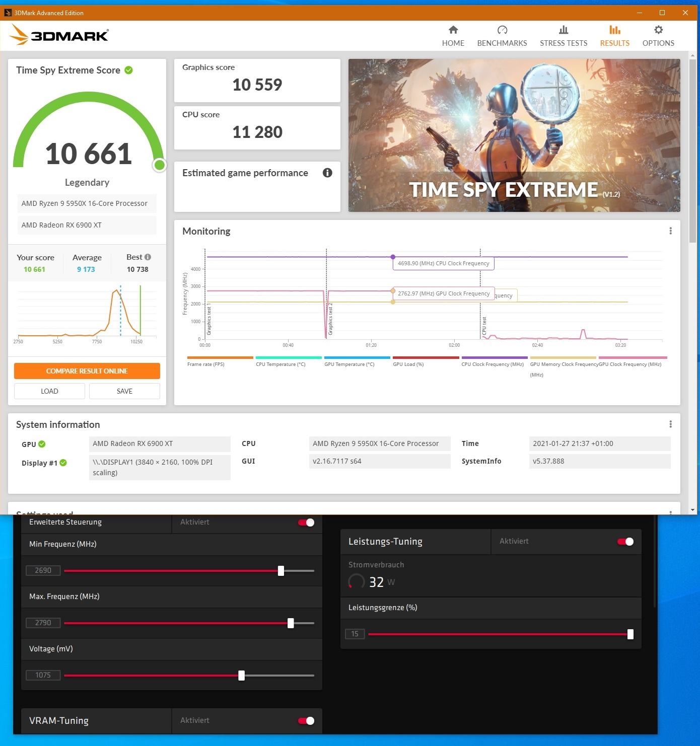
Task: Toggle GPU Memory Clock Frequency legend
Action: click(563, 367)
